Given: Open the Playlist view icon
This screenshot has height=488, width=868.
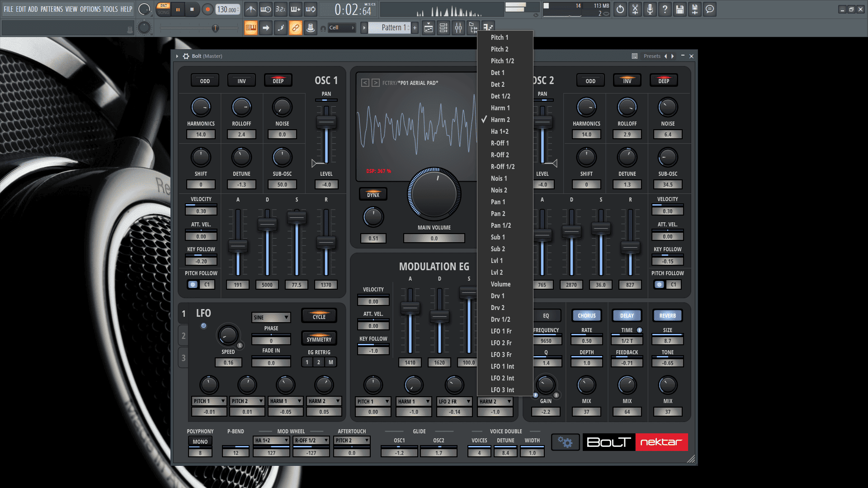Looking at the screenshot, I should coord(429,28).
